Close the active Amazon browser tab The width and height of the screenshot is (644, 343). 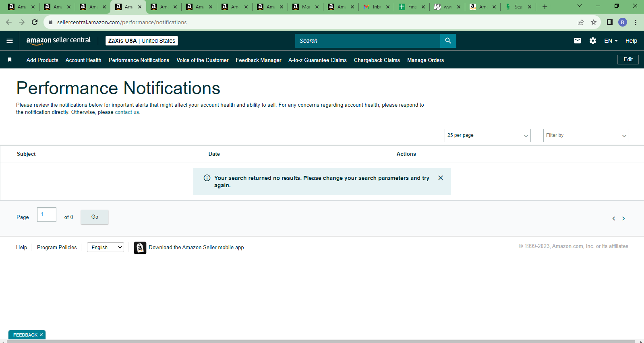140,7
